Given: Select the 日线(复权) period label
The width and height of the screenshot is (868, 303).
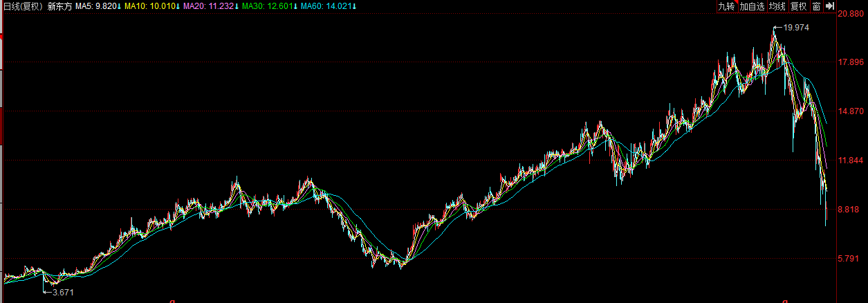Looking at the screenshot, I should coord(23,6).
